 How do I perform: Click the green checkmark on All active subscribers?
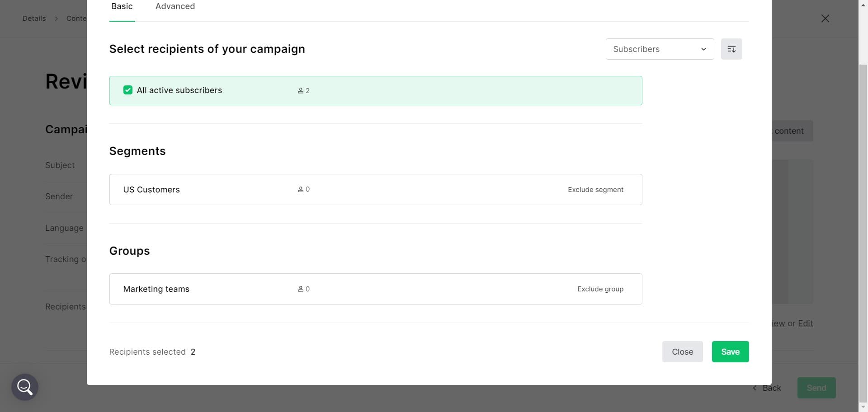[128, 90]
